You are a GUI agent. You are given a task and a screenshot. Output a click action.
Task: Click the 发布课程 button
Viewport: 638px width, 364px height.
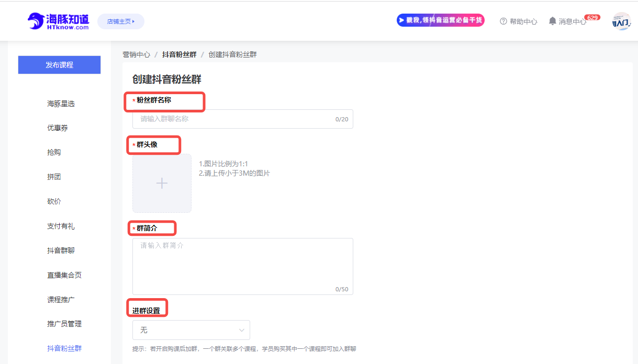click(59, 65)
